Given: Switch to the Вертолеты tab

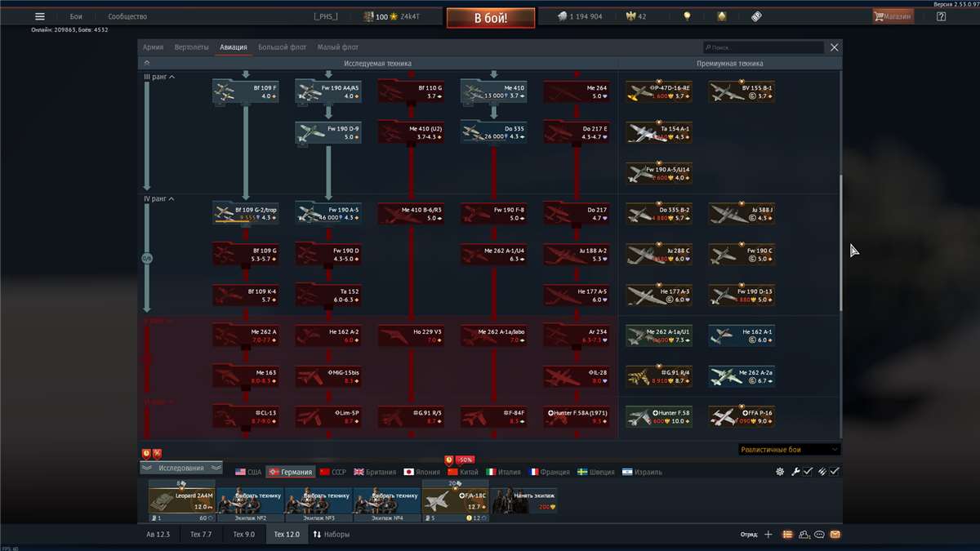Looking at the screenshot, I should click(191, 47).
